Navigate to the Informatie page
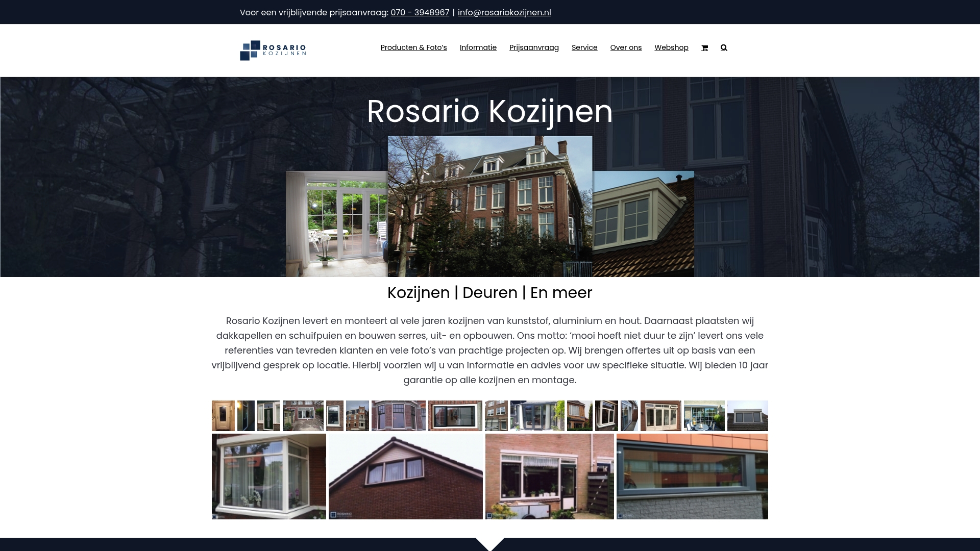The image size is (980, 551). [478, 47]
